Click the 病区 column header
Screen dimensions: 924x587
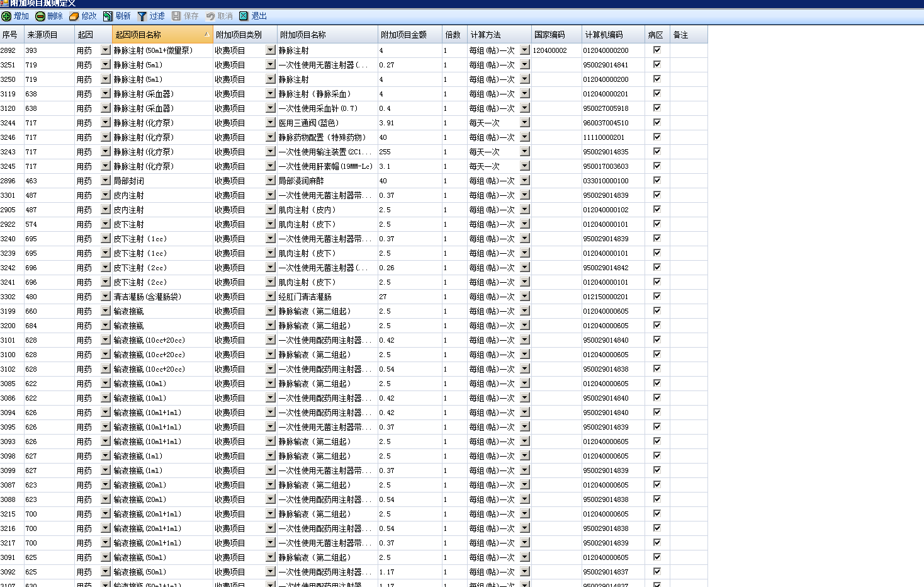[658, 35]
